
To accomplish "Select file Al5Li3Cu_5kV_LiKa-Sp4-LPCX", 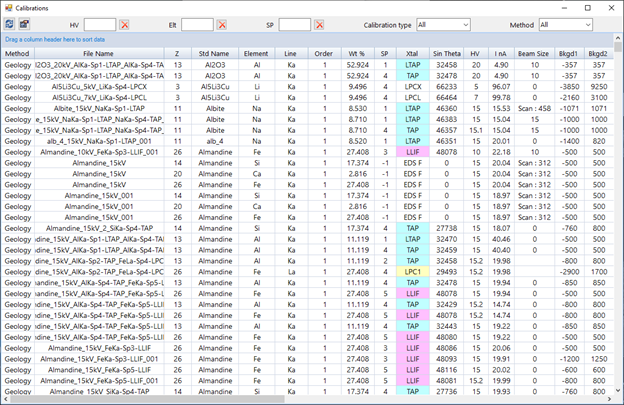I will 99,87.
